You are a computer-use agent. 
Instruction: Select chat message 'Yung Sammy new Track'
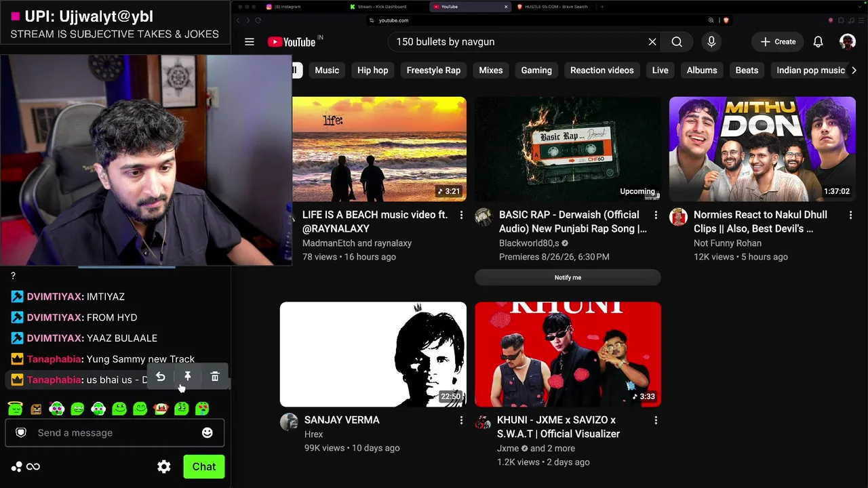[140, 359]
